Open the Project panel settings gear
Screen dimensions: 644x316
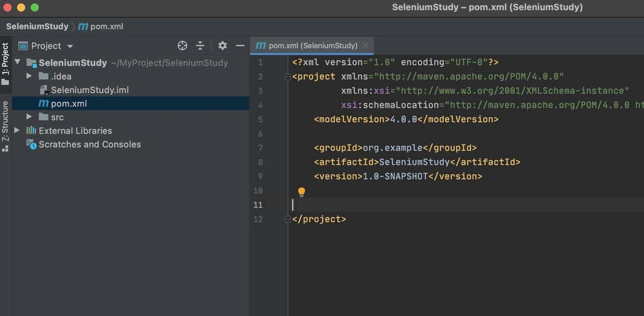(x=222, y=45)
